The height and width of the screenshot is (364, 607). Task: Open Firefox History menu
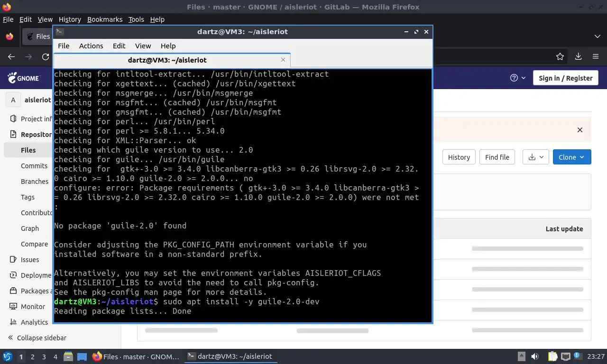tap(70, 19)
